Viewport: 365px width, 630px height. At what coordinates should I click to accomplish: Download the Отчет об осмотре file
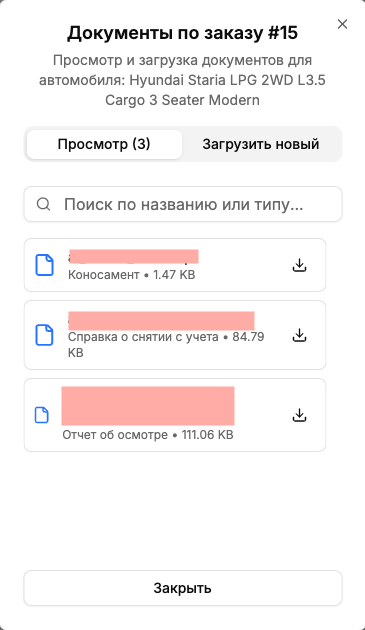[299, 415]
